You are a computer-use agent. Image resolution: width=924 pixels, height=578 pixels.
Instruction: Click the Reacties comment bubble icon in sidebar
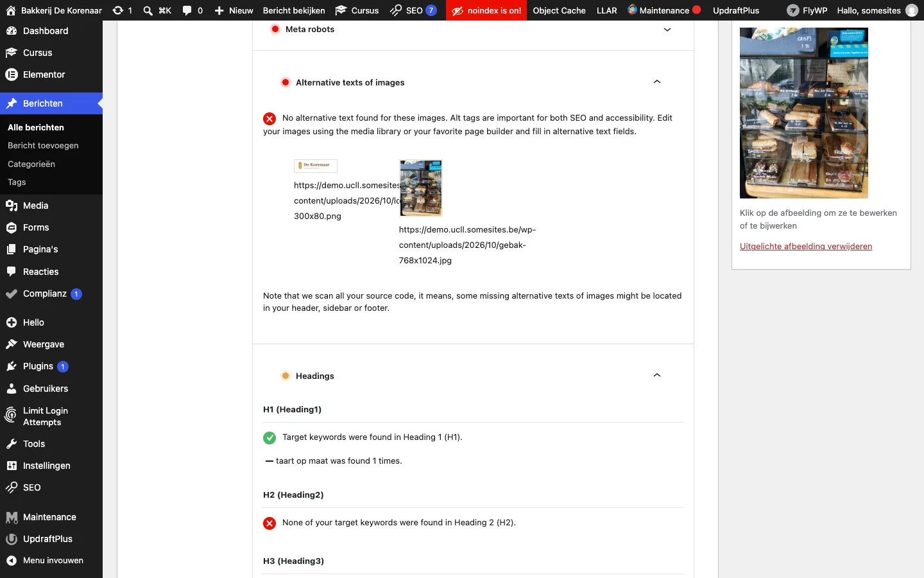pyautogui.click(x=12, y=272)
